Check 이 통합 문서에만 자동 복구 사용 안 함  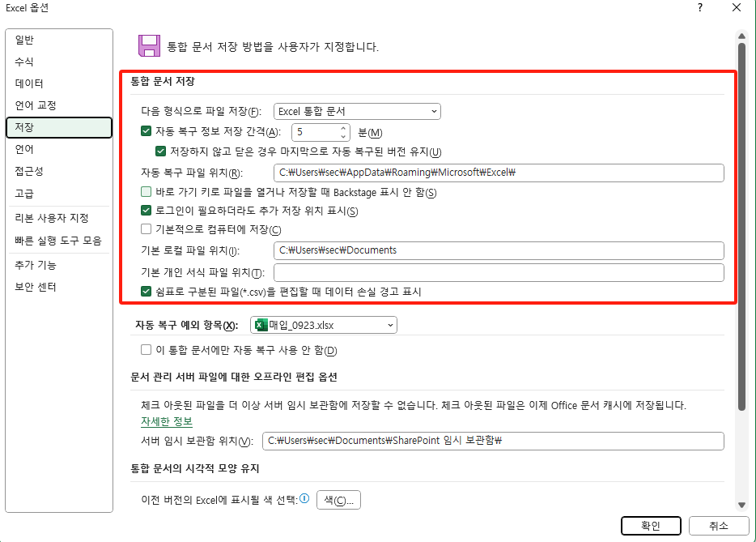point(146,349)
